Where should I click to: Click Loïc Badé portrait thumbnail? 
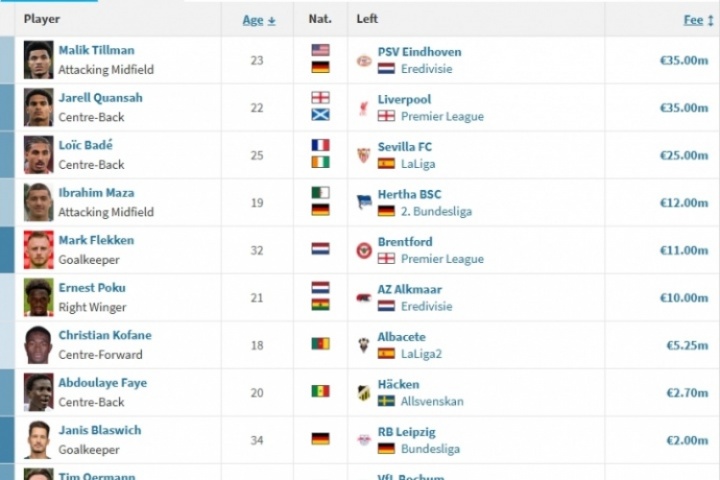[x=39, y=155]
